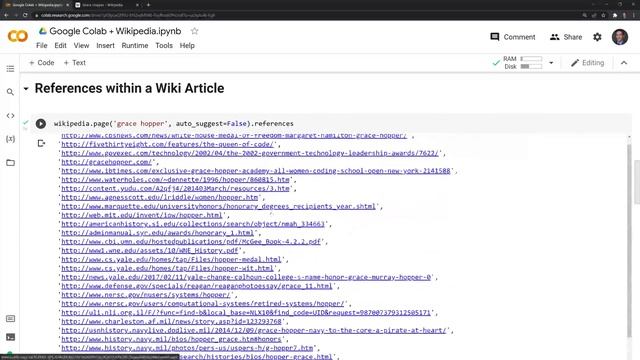Open the marquette.edu honorary degrees link
The width and height of the screenshot is (640, 360).
(x=218, y=207)
